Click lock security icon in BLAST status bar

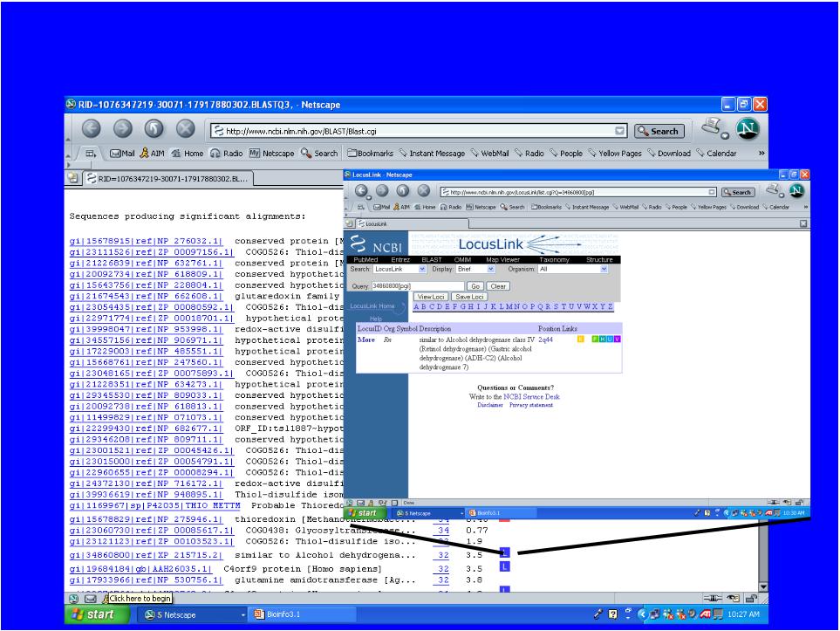click(x=751, y=599)
